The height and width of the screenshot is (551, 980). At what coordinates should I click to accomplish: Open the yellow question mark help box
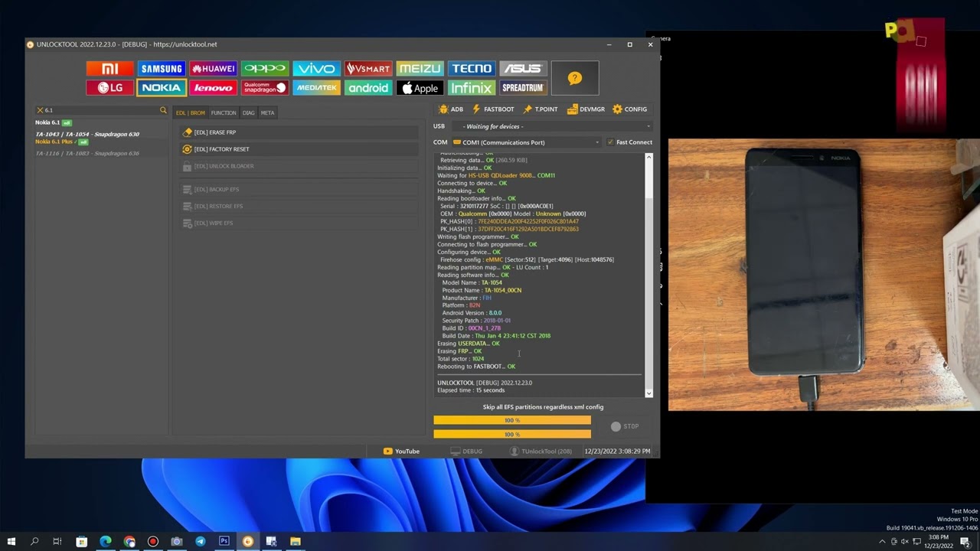[575, 78]
